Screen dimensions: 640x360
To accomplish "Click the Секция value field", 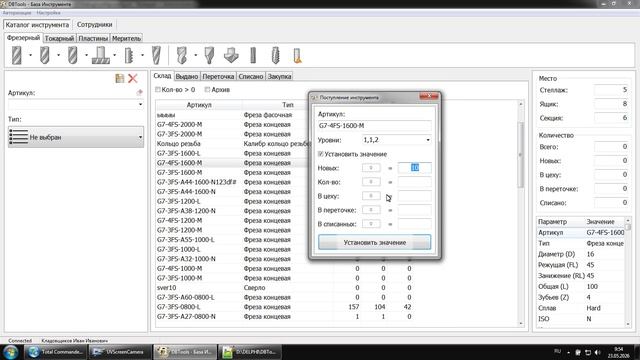I will pyautogui.click(x=611, y=118).
